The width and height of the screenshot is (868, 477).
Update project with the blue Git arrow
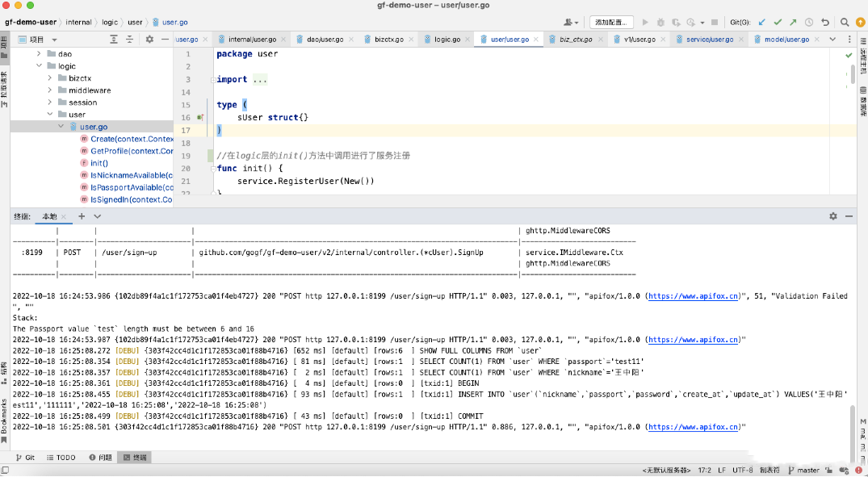click(762, 22)
